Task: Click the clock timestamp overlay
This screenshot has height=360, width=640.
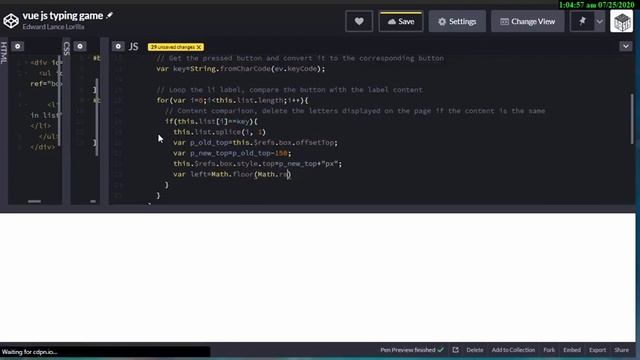Action: pyautogui.click(x=597, y=5)
